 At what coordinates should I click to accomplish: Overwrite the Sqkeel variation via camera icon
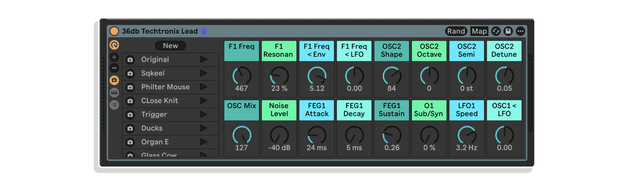130,74
